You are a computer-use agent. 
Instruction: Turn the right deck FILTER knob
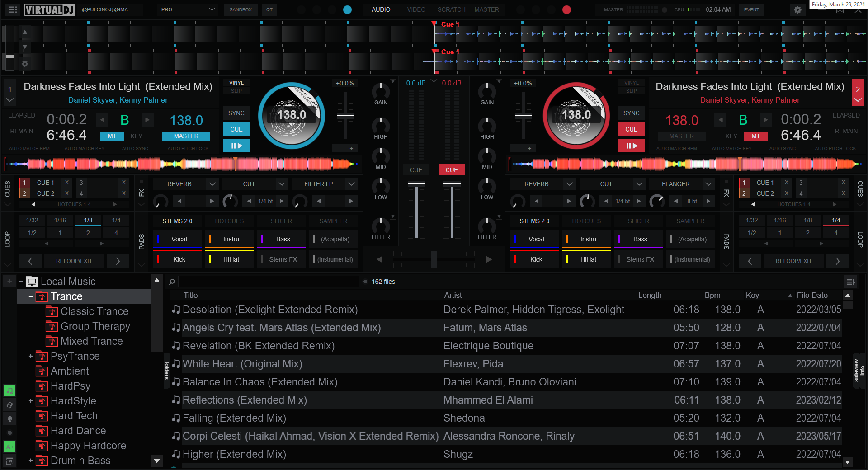pos(487,225)
